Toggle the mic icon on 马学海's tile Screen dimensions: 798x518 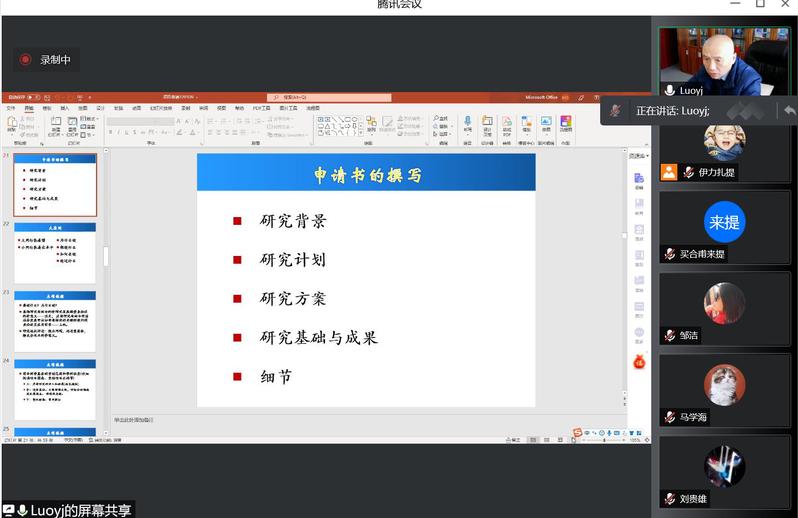[x=670, y=417]
